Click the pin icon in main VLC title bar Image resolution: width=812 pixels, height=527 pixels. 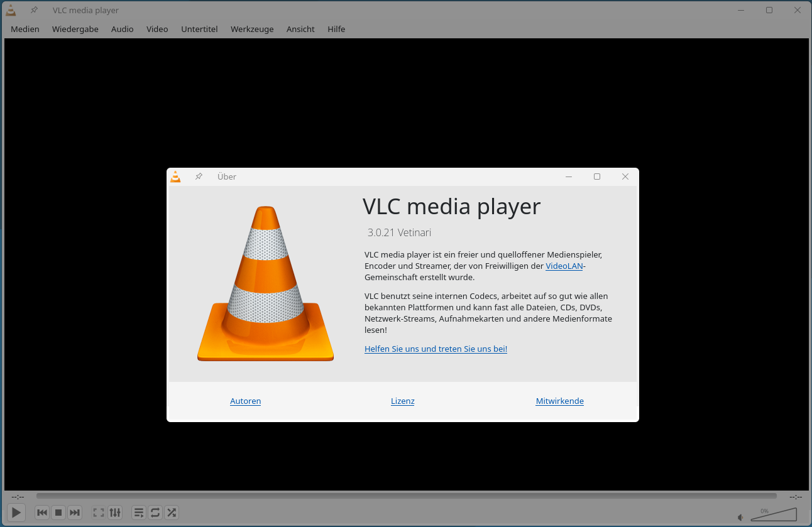pyautogui.click(x=34, y=10)
